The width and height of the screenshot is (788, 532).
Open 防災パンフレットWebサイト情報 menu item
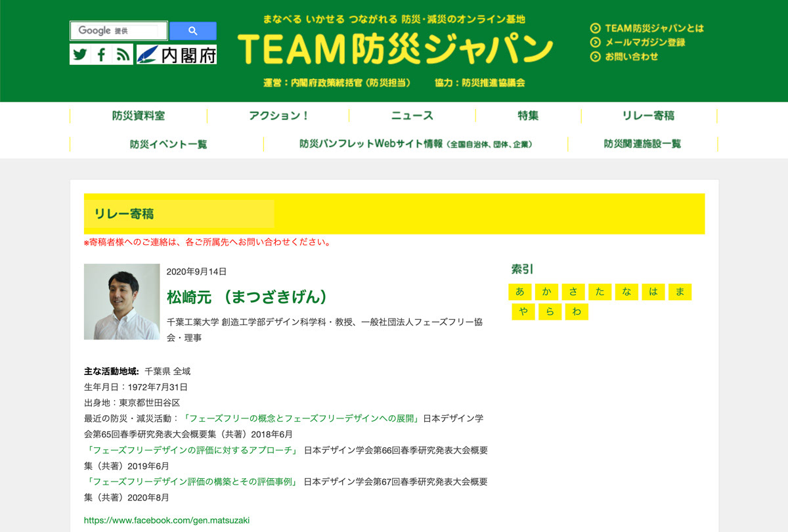(x=416, y=144)
